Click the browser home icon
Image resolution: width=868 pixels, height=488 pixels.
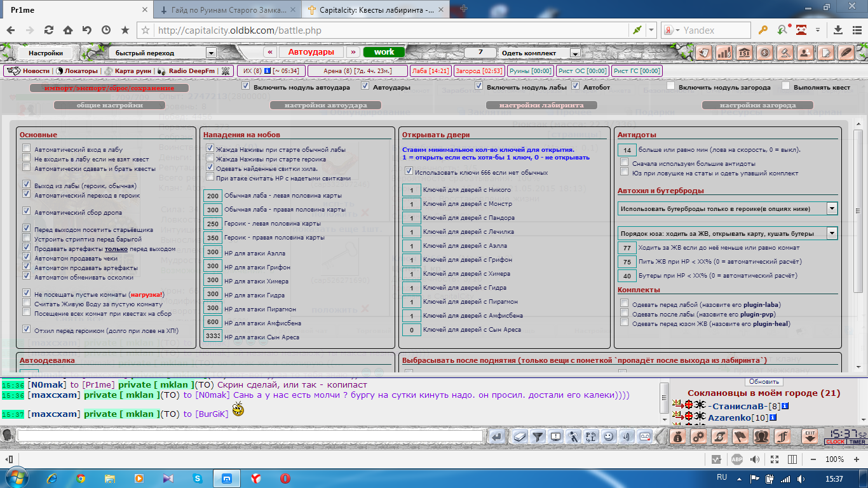click(x=67, y=30)
